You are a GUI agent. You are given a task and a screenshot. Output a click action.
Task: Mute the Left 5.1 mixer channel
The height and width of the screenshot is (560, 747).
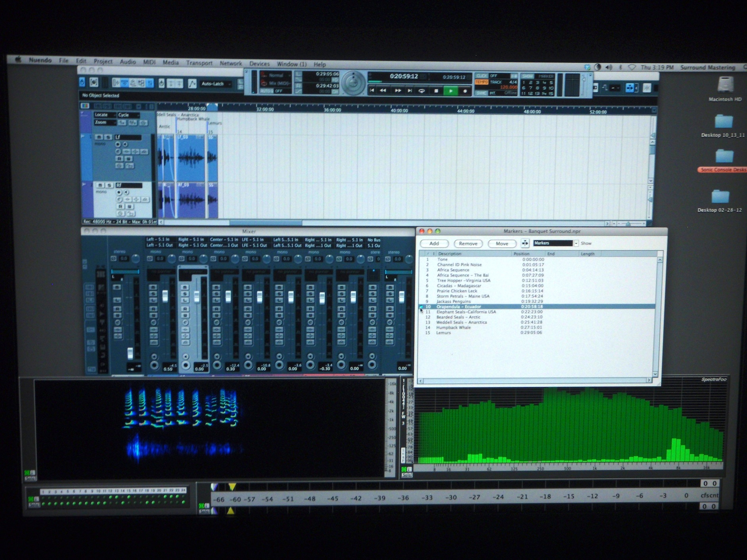153,287
